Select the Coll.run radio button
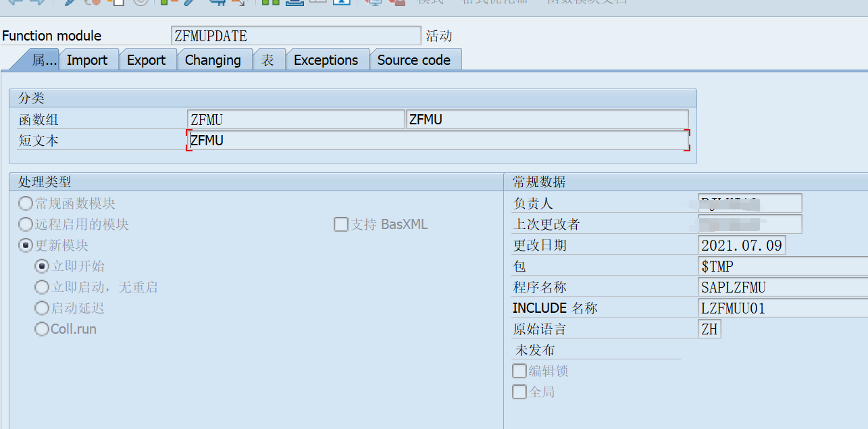This screenshot has width=868, height=429. tap(41, 329)
